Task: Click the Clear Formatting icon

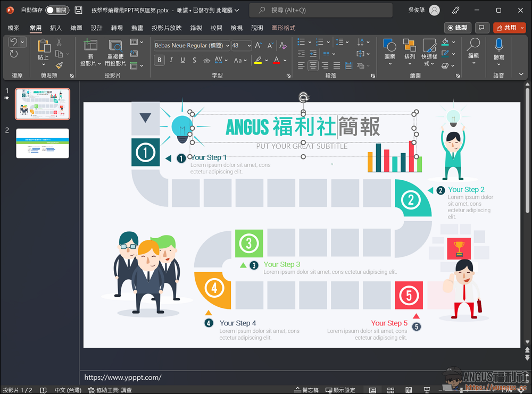Action: pyautogui.click(x=282, y=45)
